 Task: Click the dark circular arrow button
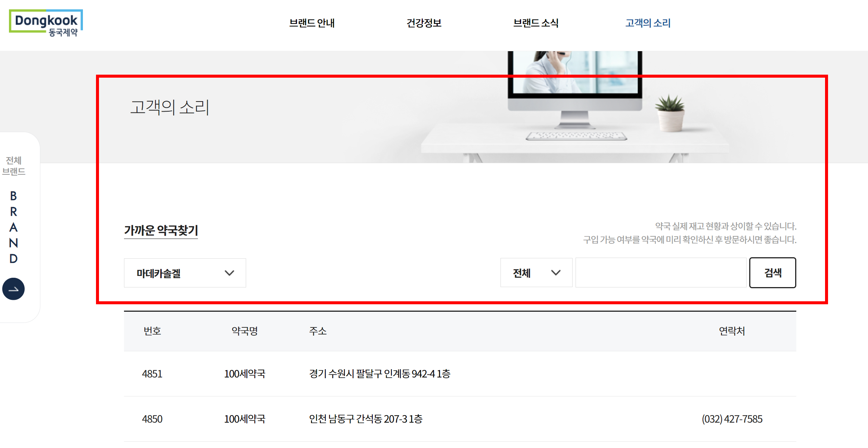13,289
